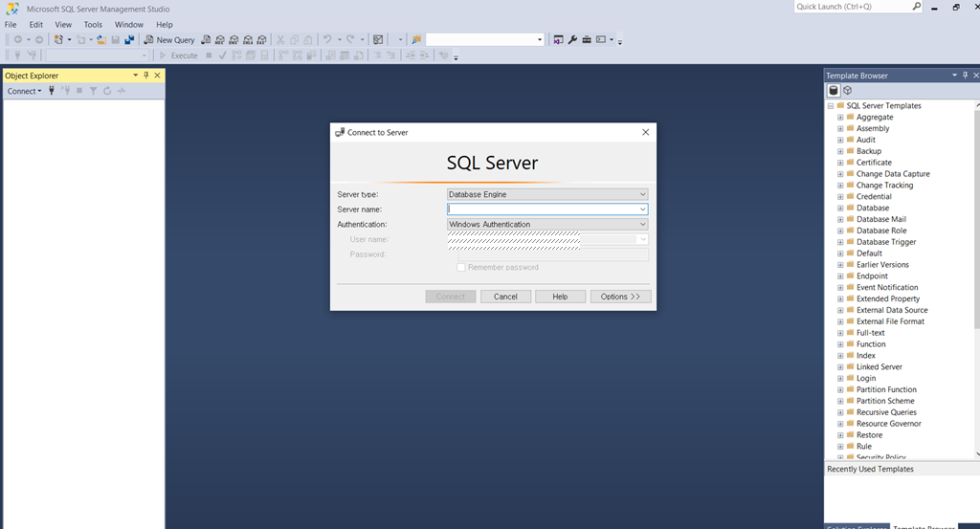Viewport: 980px width, 529px height.
Task: Click the Visual Studio solution icon
Action: tap(558, 39)
